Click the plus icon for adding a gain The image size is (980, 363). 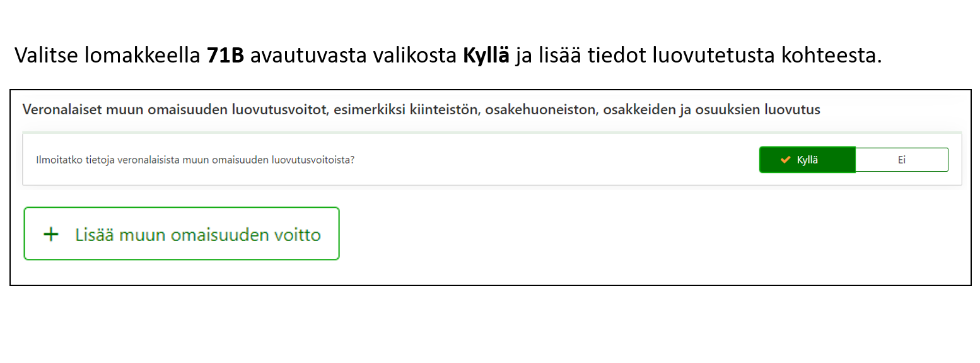[x=51, y=235]
